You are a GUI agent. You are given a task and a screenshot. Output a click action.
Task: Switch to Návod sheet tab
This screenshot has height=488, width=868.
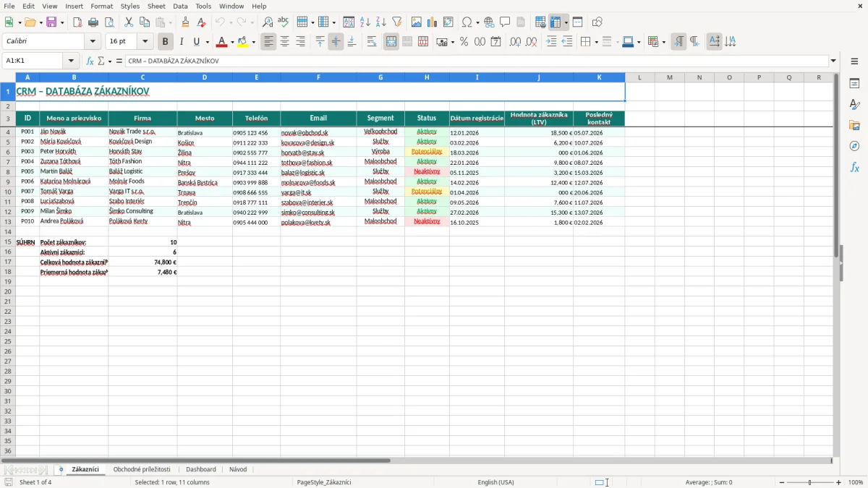coord(238,469)
